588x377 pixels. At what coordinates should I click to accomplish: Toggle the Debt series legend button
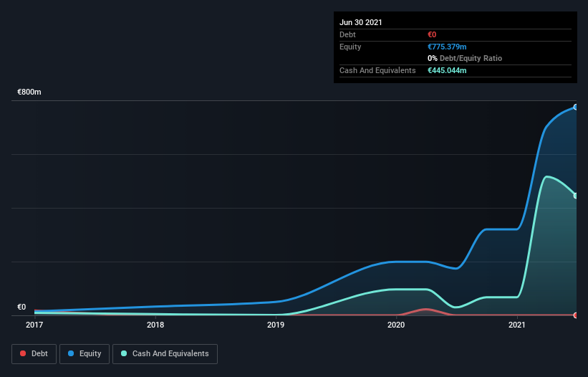[34, 354]
